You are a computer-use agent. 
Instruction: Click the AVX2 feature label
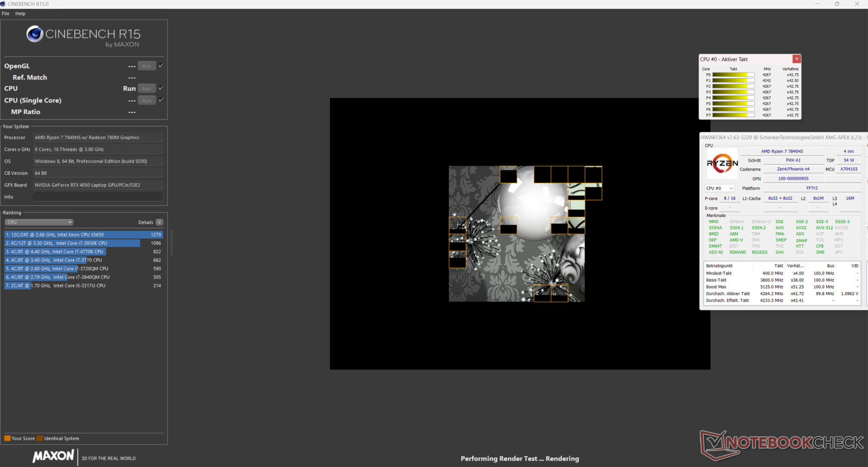[801, 228]
